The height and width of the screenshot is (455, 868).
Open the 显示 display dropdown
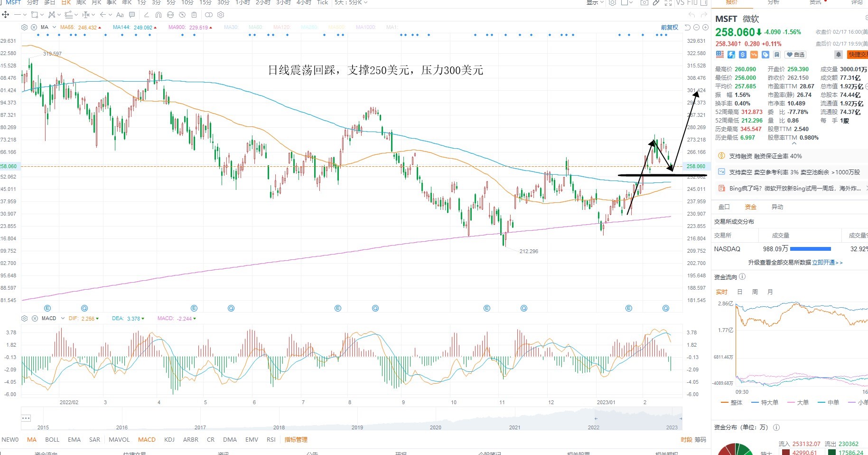click(x=595, y=2)
